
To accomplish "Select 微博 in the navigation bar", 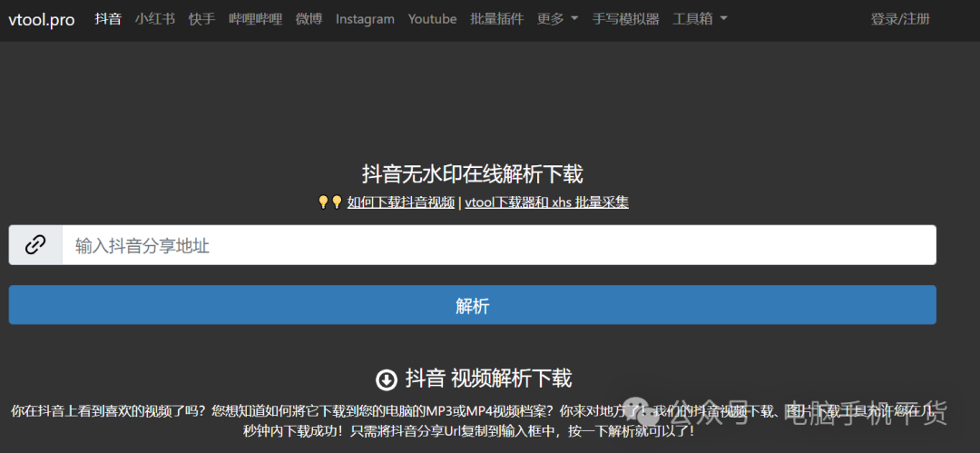I will click(x=309, y=19).
